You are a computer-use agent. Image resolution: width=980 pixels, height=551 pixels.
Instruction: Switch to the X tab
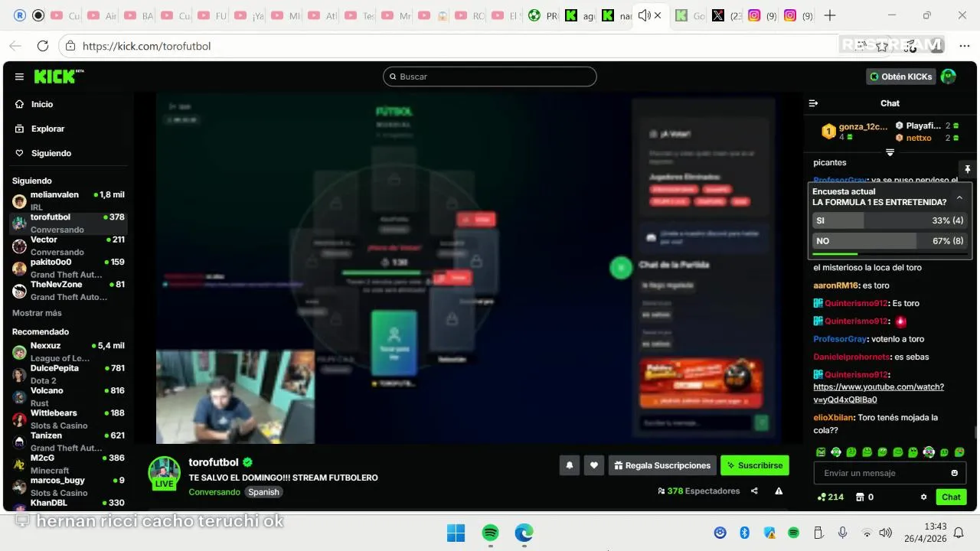725,15
